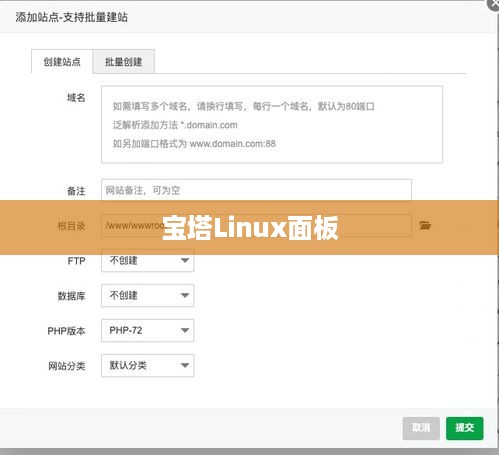Click the 数据库 field label
This screenshot has height=455, width=499.
72,296
